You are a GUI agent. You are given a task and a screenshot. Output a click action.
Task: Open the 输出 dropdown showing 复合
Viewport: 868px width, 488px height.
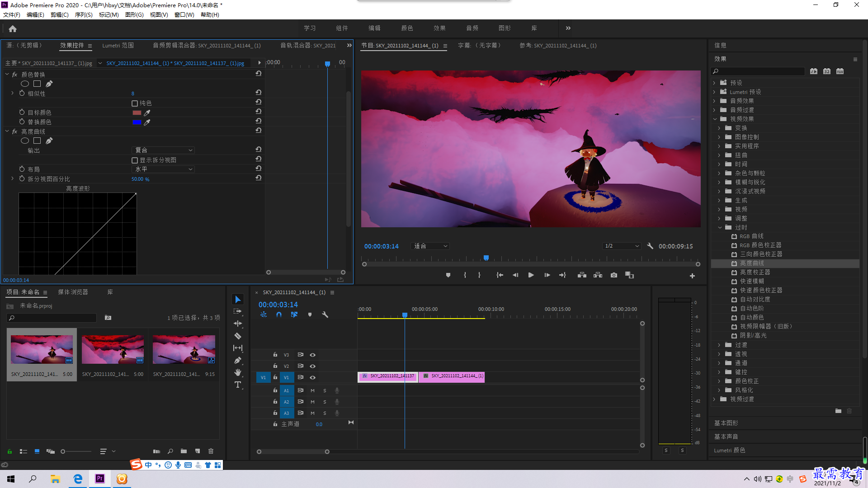(x=163, y=150)
